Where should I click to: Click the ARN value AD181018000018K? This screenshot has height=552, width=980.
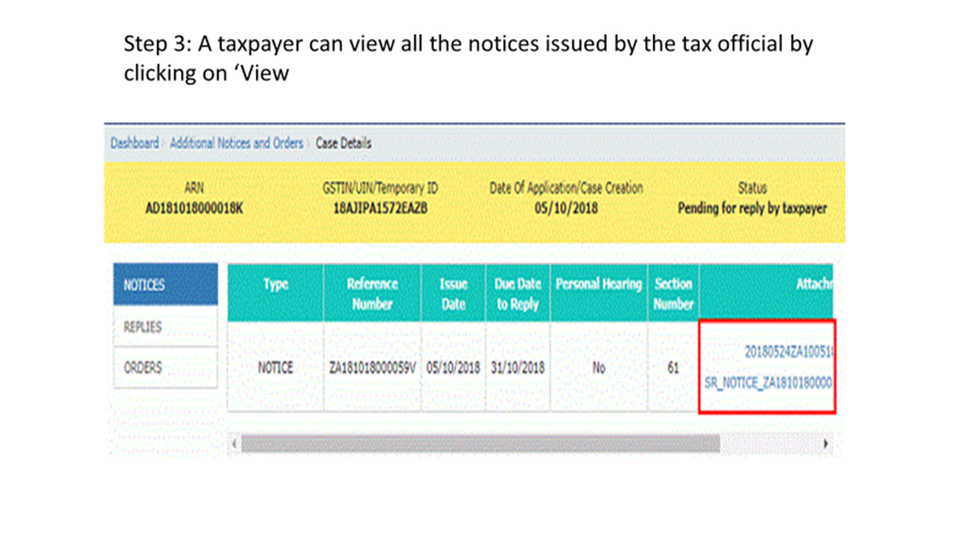coord(194,208)
